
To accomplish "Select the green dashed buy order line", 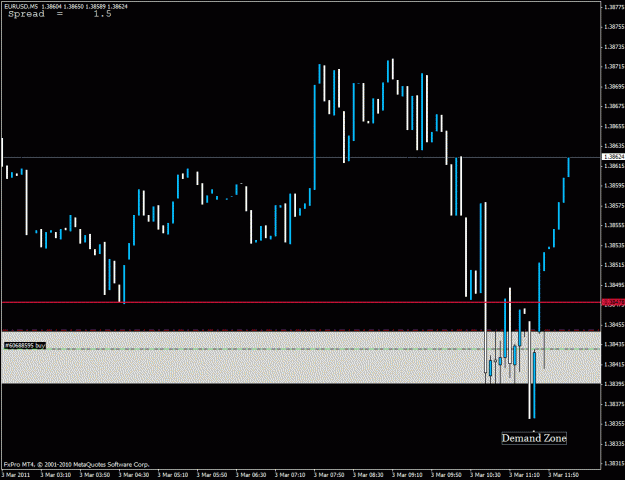I will point(301,349).
